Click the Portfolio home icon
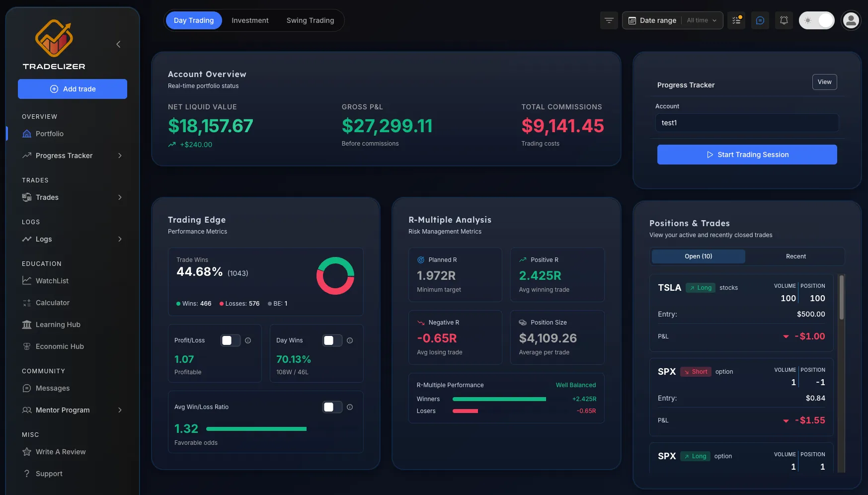868x495 pixels. click(x=27, y=134)
